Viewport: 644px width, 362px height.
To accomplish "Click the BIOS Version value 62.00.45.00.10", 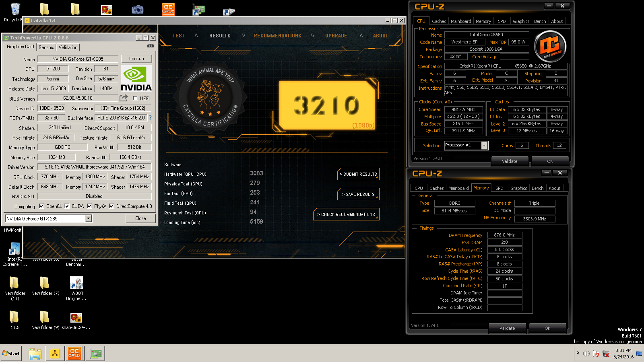I will click(78, 98).
